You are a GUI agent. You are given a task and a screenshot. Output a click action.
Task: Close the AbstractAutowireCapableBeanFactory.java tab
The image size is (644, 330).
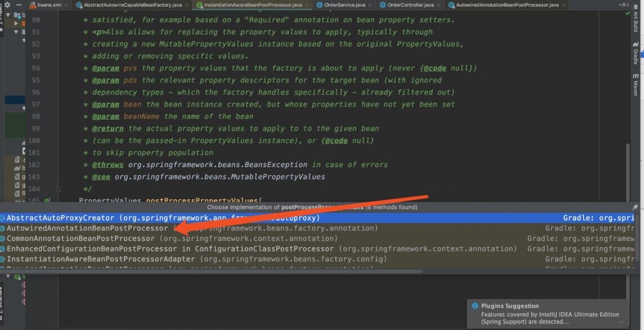click(186, 5)
